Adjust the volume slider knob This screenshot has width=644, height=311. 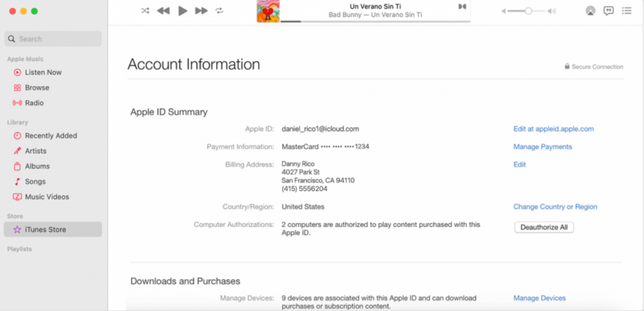click(528, 11)
